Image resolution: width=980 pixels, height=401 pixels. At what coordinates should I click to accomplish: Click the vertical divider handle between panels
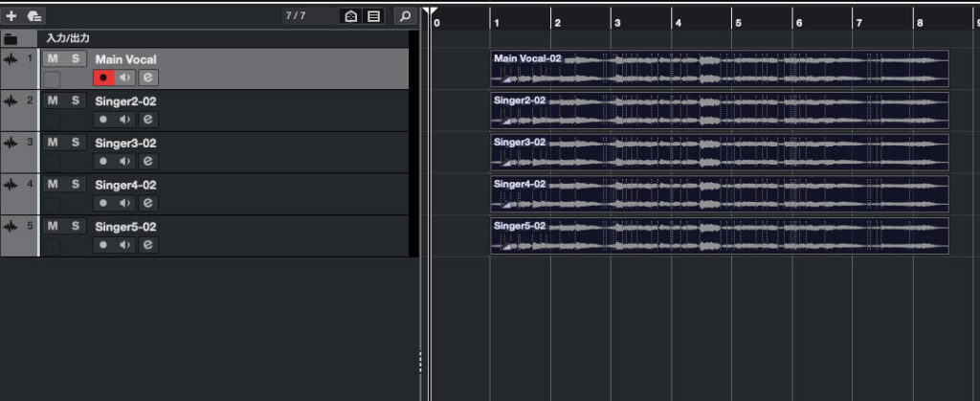(x=419, y=360)
